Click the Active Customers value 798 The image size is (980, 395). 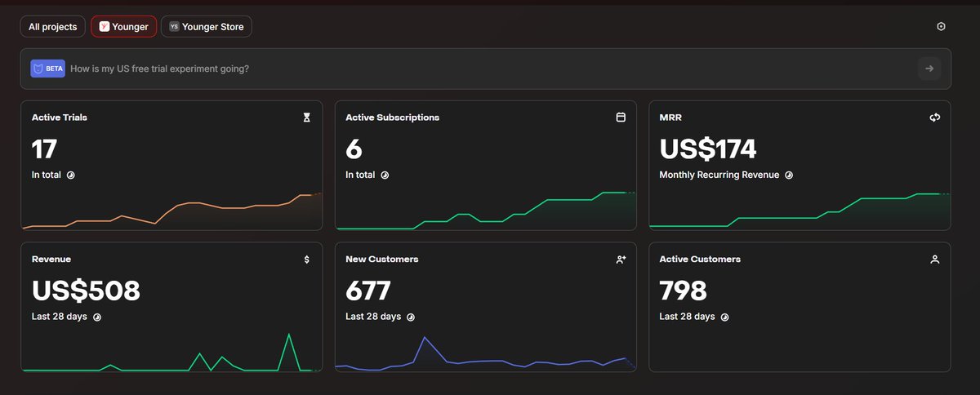click(x=683, y=291)
